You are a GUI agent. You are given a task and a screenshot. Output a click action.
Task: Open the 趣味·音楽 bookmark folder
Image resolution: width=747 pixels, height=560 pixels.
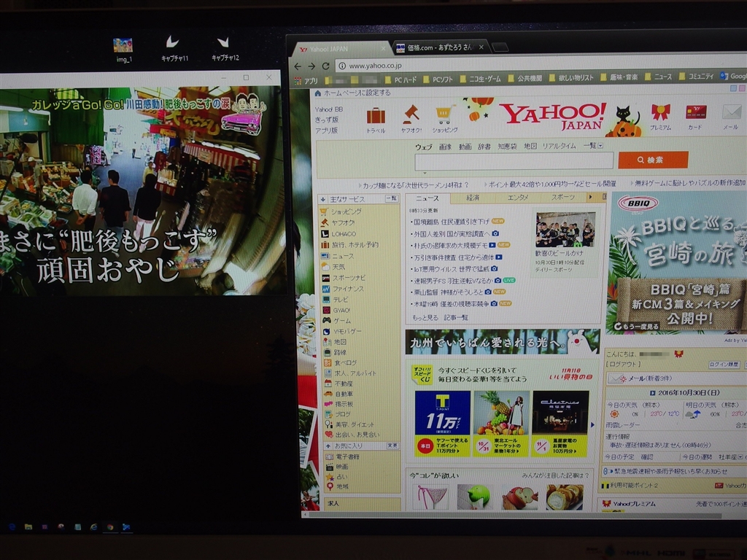pyautogui.click(x=619, y=77)
